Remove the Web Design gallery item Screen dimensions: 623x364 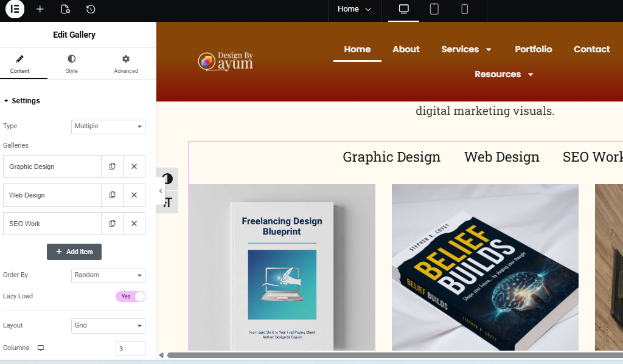point(134,195)
